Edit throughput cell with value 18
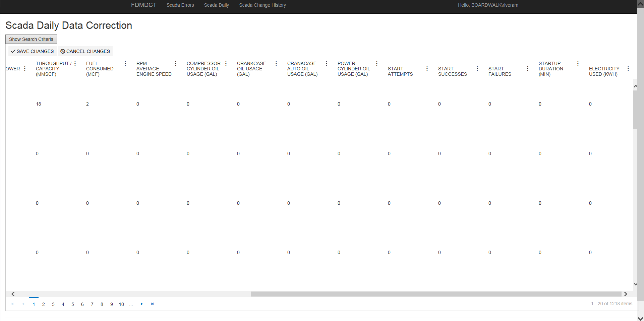Viewport: 644px width, 321px height. tap(39, 104)
